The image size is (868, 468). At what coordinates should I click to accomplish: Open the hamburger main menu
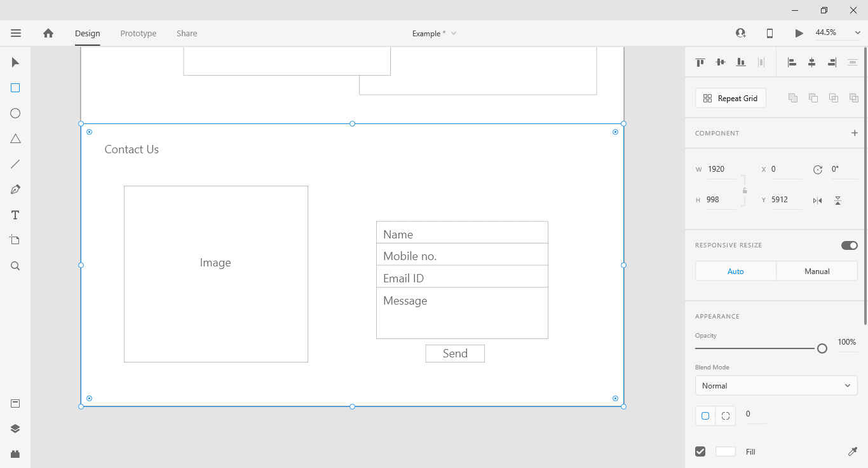pyautogui.click(x=16, y=33)
